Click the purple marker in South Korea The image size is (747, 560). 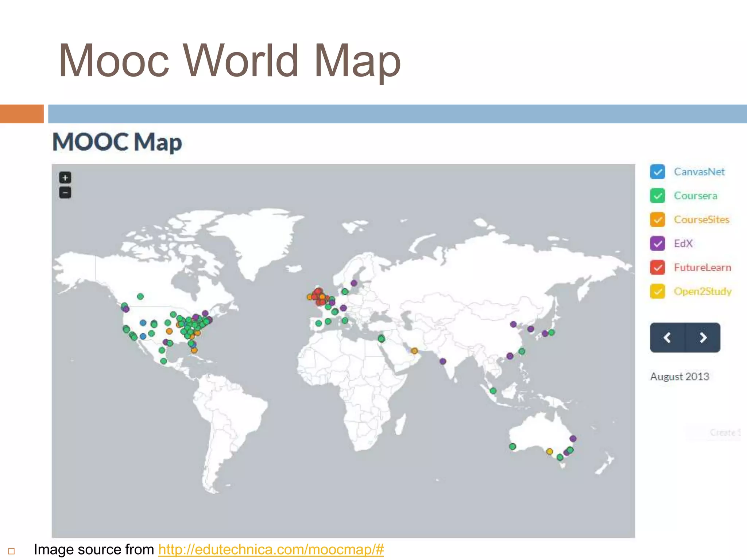point(531,329)
